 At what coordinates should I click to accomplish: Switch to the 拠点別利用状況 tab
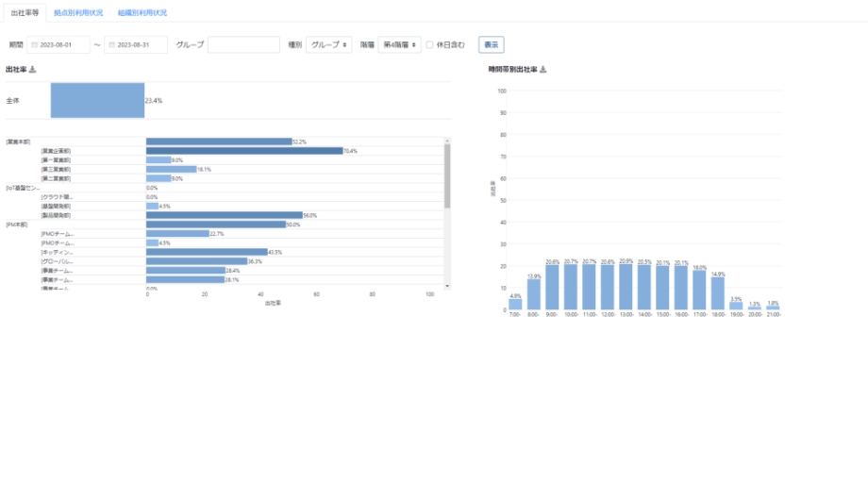pyautogui.click(x=78, y=12)
